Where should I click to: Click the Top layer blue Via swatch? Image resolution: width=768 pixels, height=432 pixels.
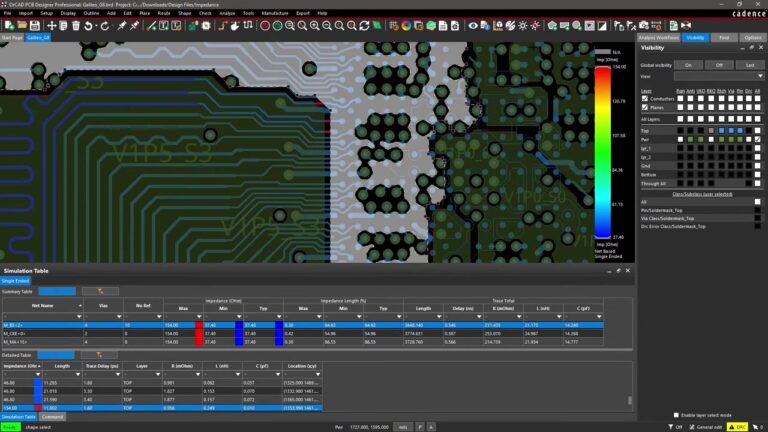coord(731,131)
